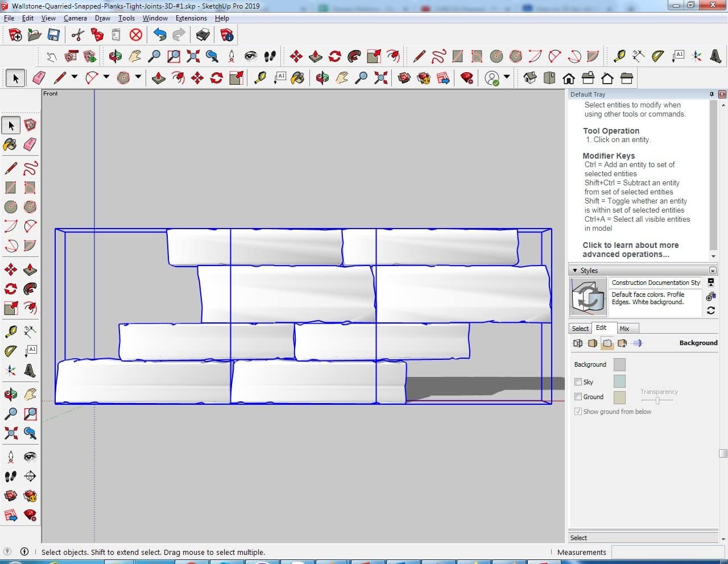Viewport: 728px width, 564px height.
Task: Enable the Sky checkbox
Action: (578, 382)
